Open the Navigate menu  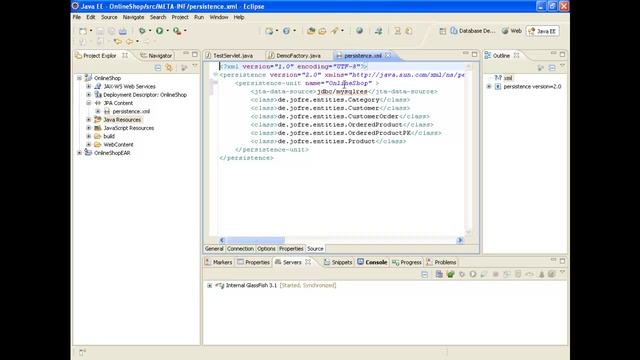coord(133,17)
